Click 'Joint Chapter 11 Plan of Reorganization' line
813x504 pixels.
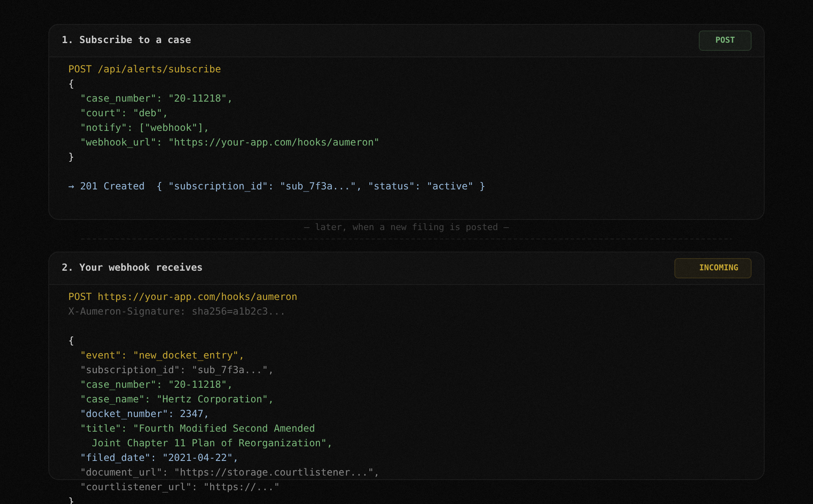[212, 443]
